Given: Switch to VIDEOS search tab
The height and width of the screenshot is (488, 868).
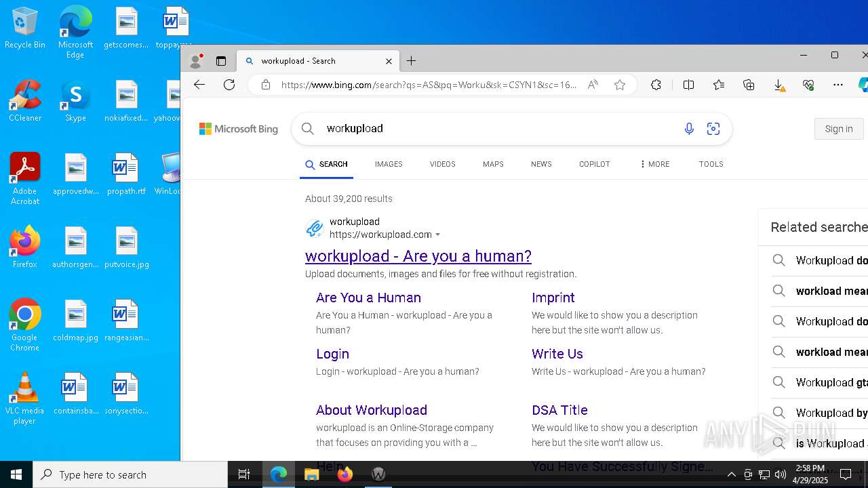Looking at the screenshot, I should 442,164.
